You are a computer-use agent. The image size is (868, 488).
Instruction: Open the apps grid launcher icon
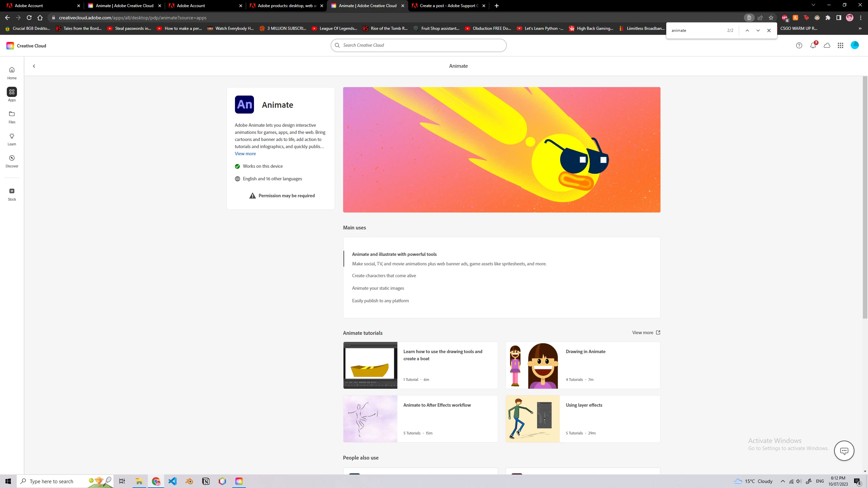tap(840, 45)
